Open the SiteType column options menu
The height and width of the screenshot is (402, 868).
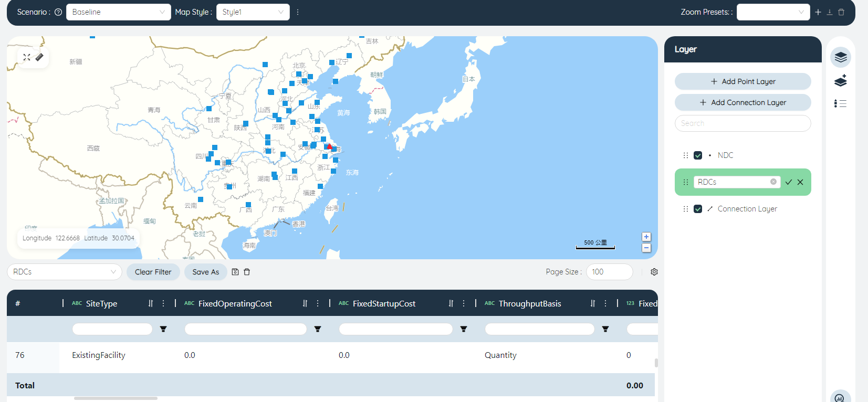[163, 303]
